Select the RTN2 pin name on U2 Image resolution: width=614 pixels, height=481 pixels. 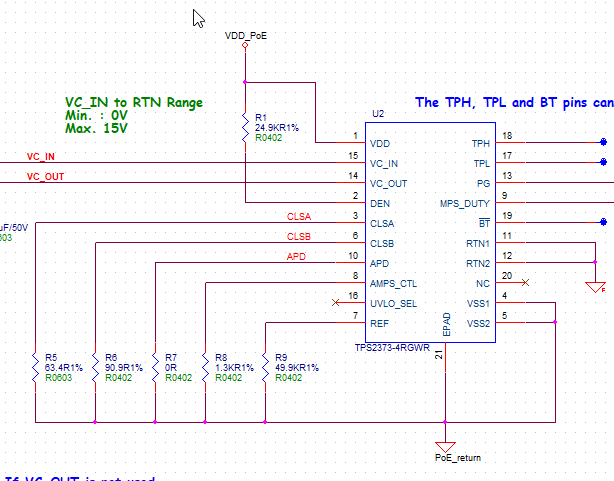coord(478,264)
